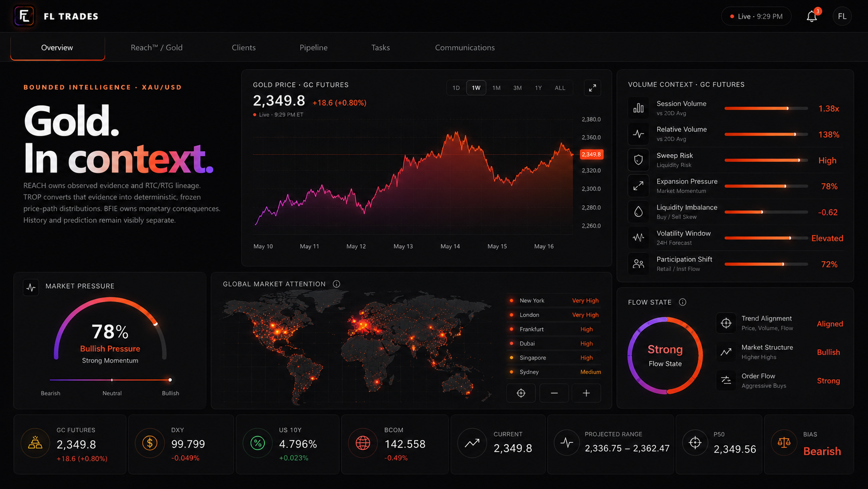Click the DXY dollar coin icon

[150, 443]
